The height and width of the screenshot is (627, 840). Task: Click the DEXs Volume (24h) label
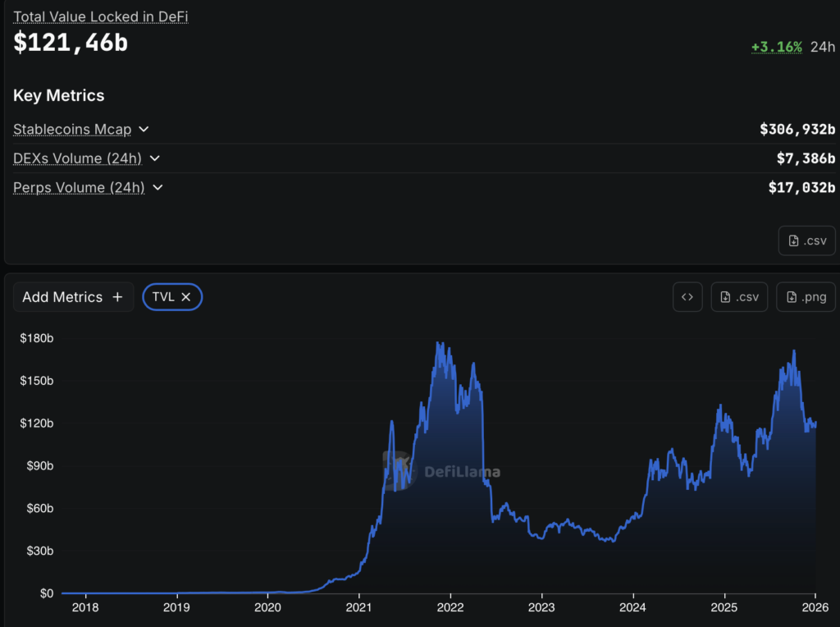pyautogui.click(x=77, y=158)
